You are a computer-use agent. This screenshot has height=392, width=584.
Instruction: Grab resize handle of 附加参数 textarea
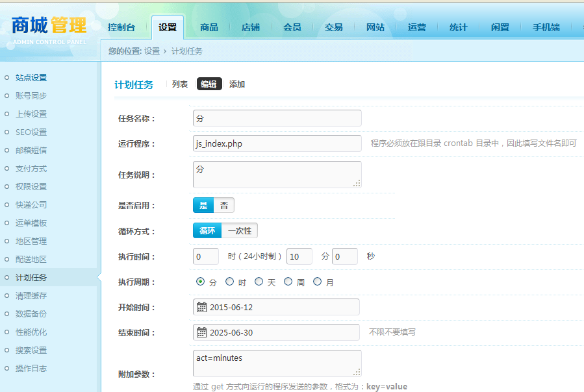coord(357,373)
